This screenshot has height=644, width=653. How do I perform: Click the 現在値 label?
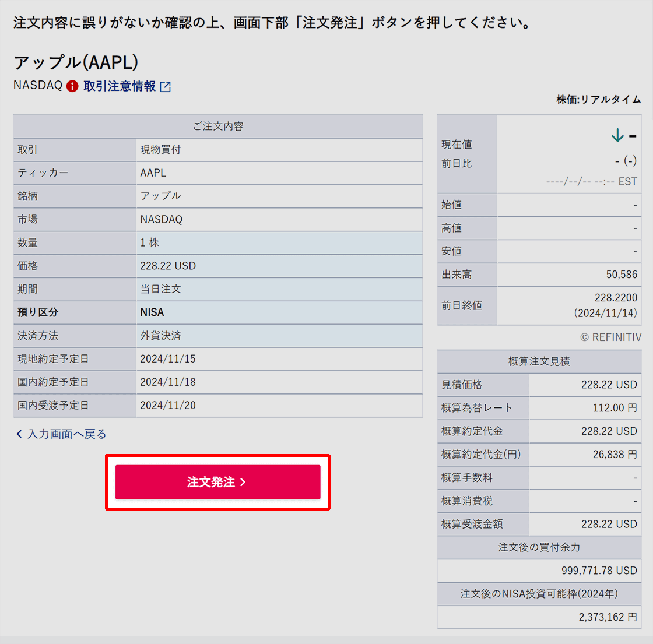coord(457,145)
